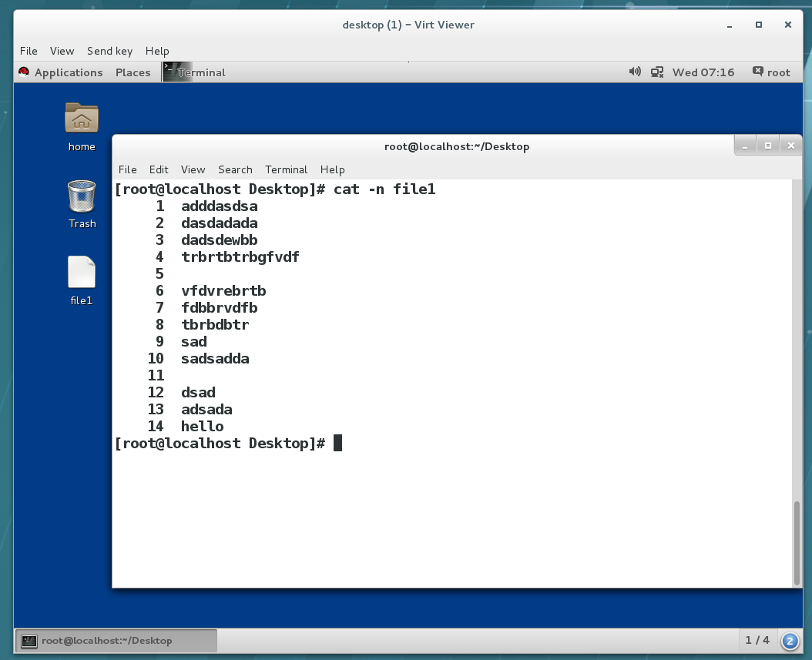Click the line 'adddasdsa' in terminal
The image size is (812, 660).
coord(220,206)
